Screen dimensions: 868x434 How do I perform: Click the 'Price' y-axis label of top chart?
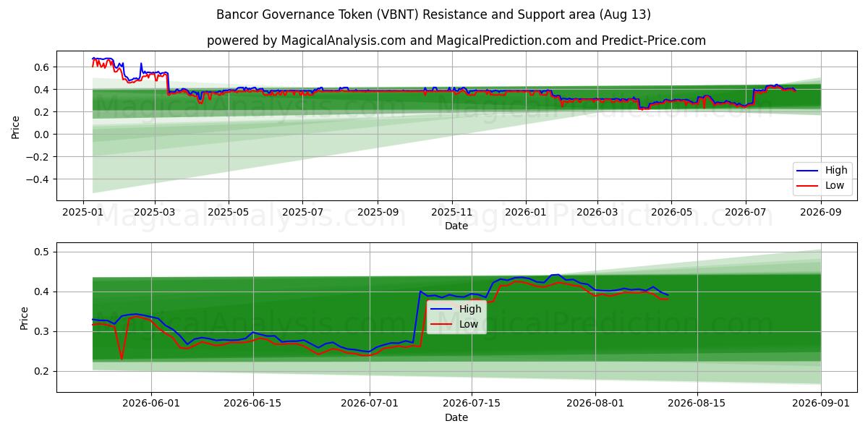tap(16, 127)
